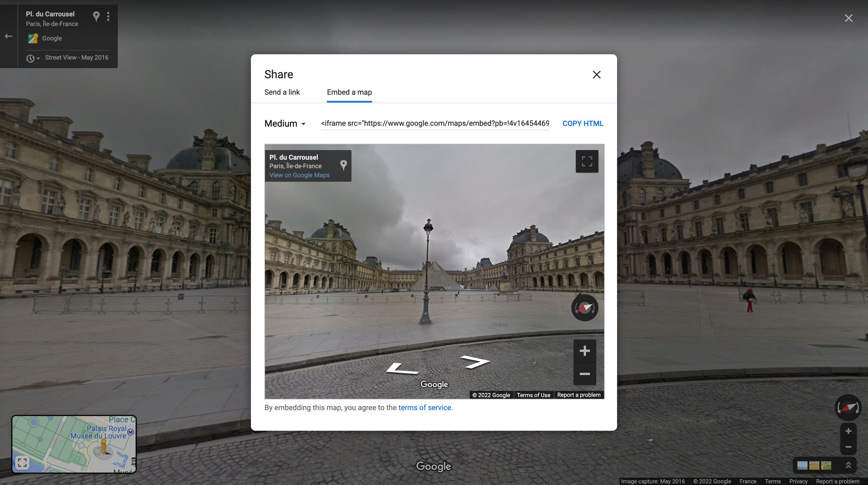Screen dimensions: 868x485
Task: Click Google contributor name
Action: 52,38
